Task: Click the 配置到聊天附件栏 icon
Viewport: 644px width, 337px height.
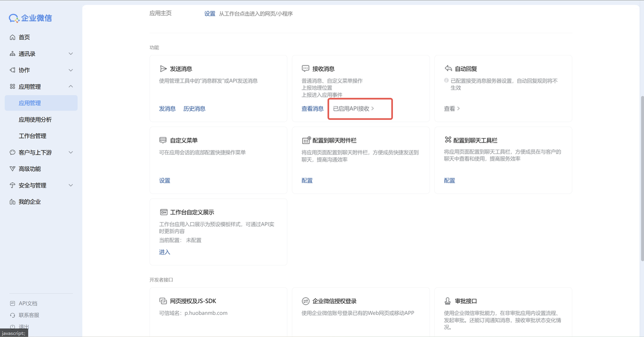Action: coord(305,141)
